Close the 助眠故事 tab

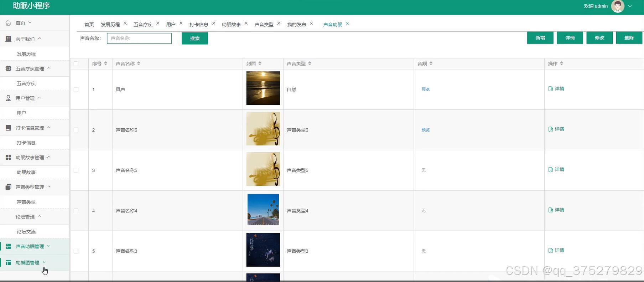click(x=246, y=24)
